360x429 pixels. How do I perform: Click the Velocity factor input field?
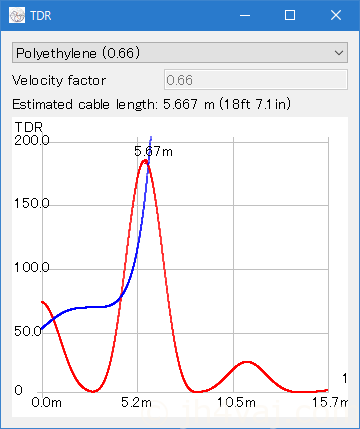tap(256, 80)
